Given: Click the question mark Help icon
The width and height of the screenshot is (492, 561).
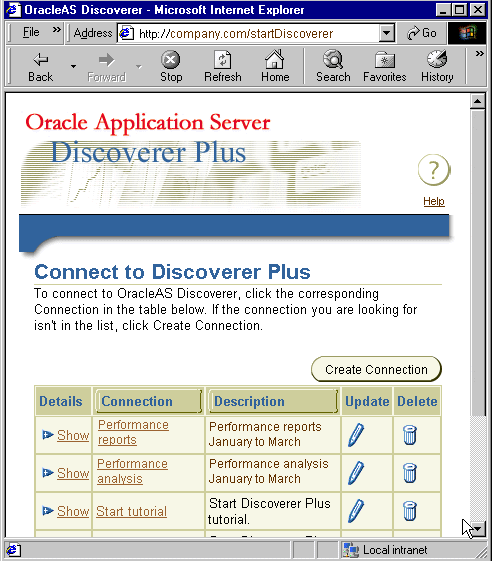Looking at the screenshot, I should (x=434, y=170).
